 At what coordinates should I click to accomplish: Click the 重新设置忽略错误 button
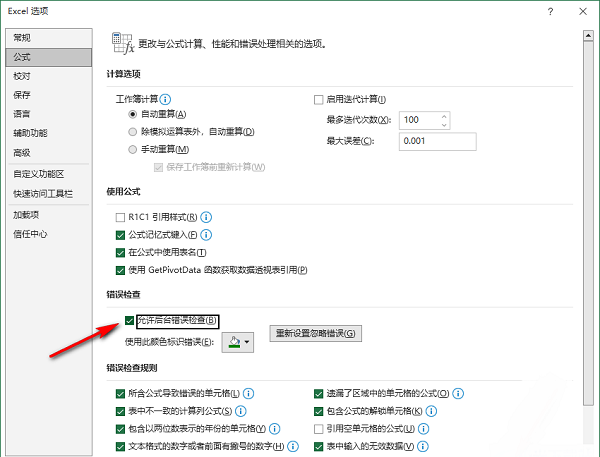pyautogui.click(x=315, y=333)
